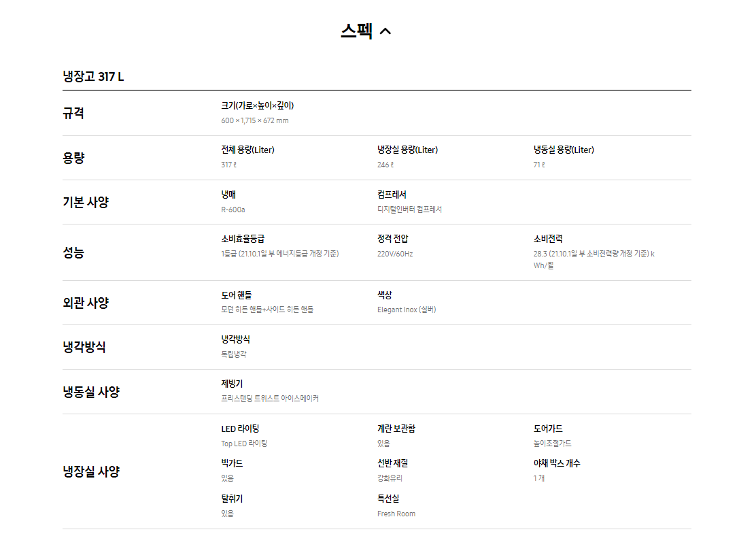
Task: Select the Fresh Room 특선실 value
Action: [396, 514]
